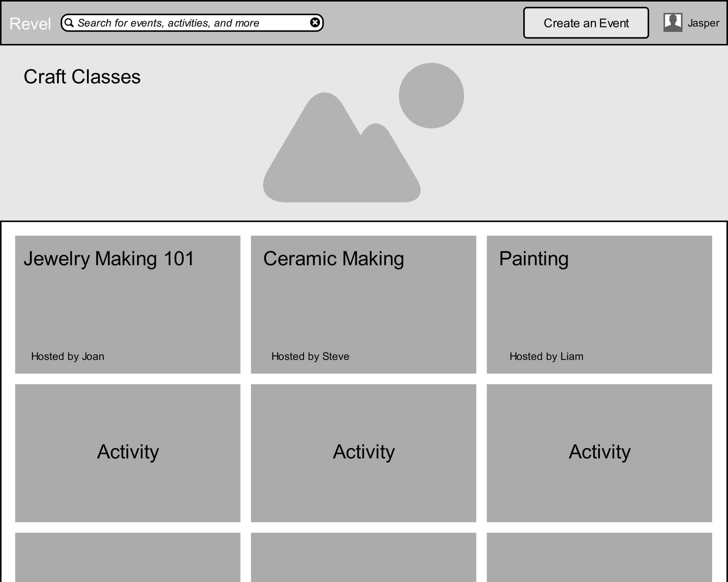The width and height of the screenshot is (728, 582).
Task: Click the banner placeholder image
Action: click(363, 133)
